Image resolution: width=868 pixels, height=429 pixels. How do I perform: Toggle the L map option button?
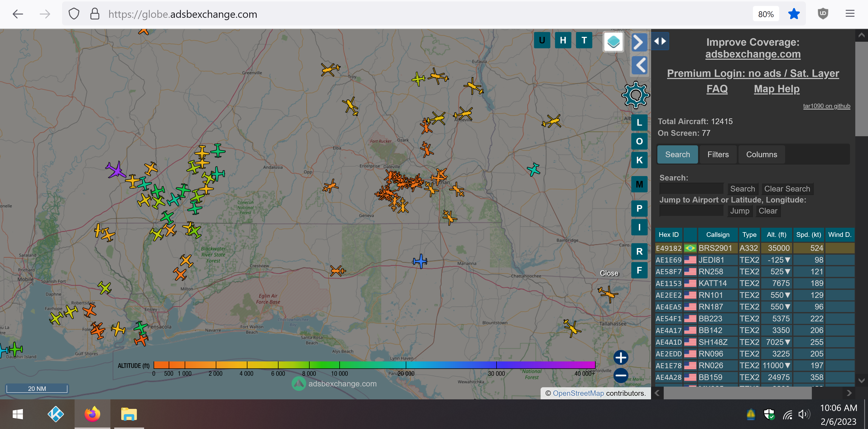tap(639, 123)
